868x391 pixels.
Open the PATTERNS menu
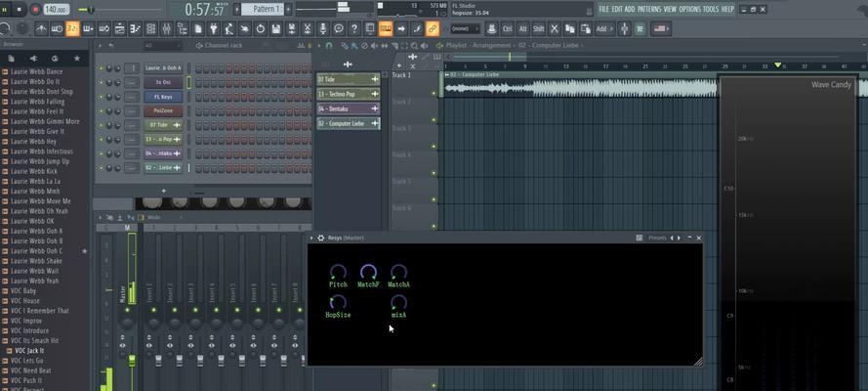click(649, 10)
